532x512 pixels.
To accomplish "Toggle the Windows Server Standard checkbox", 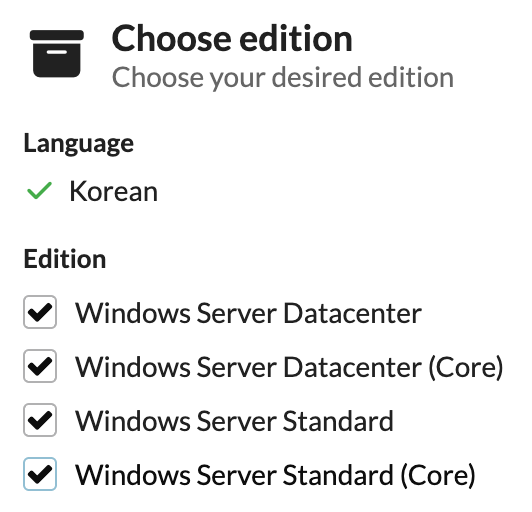I will click(40, 420).
